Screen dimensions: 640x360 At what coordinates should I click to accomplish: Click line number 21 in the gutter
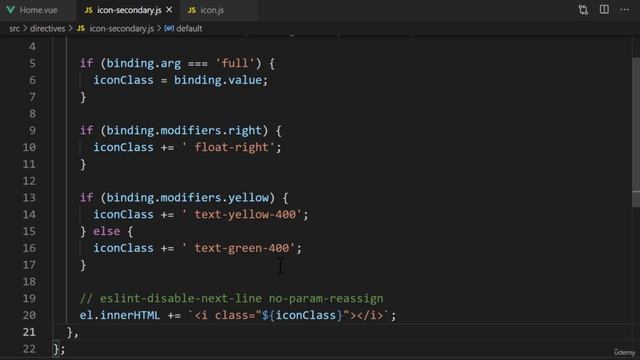point(29,332)
